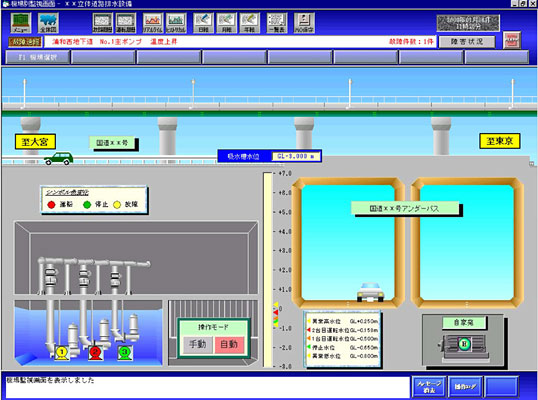The image size is (538, 400).
Task: Click the メッセージ消去 clear message button
Action: pos(429,387)
